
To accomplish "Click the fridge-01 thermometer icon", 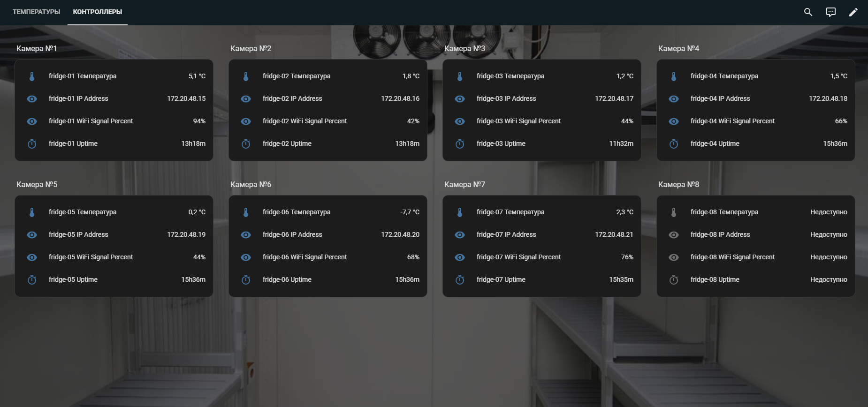I will 32,76.
